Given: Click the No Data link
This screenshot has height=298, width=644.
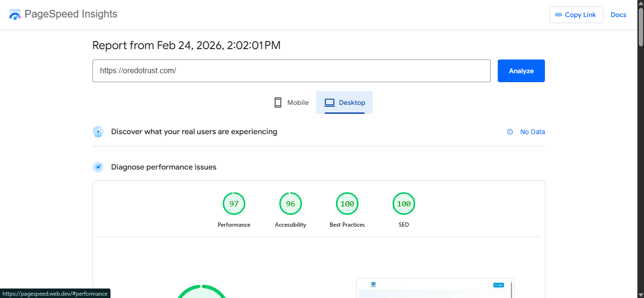Looking at the screenshot, I should (x=533, y=132).
